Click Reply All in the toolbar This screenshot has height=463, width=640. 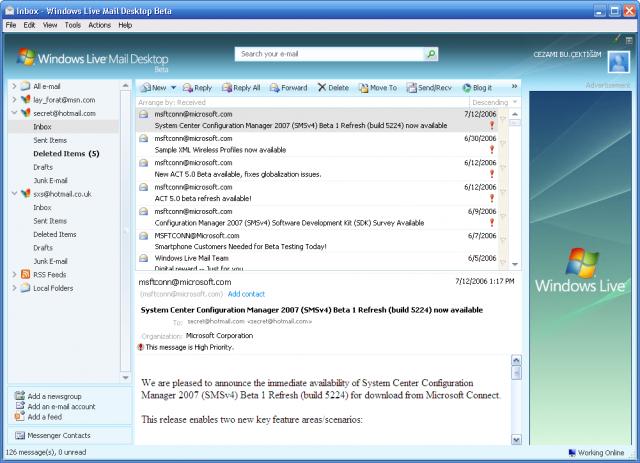[x=241, y=87]
